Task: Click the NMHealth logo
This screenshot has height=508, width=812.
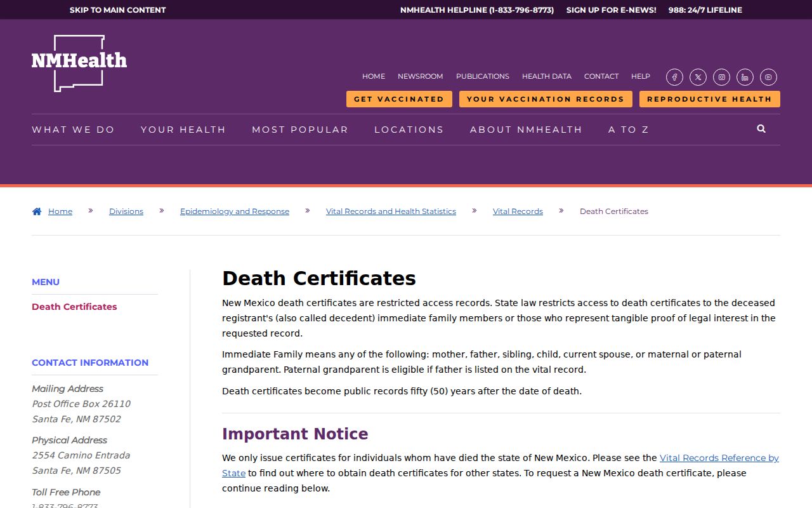Action: click(x=79, y=63)
